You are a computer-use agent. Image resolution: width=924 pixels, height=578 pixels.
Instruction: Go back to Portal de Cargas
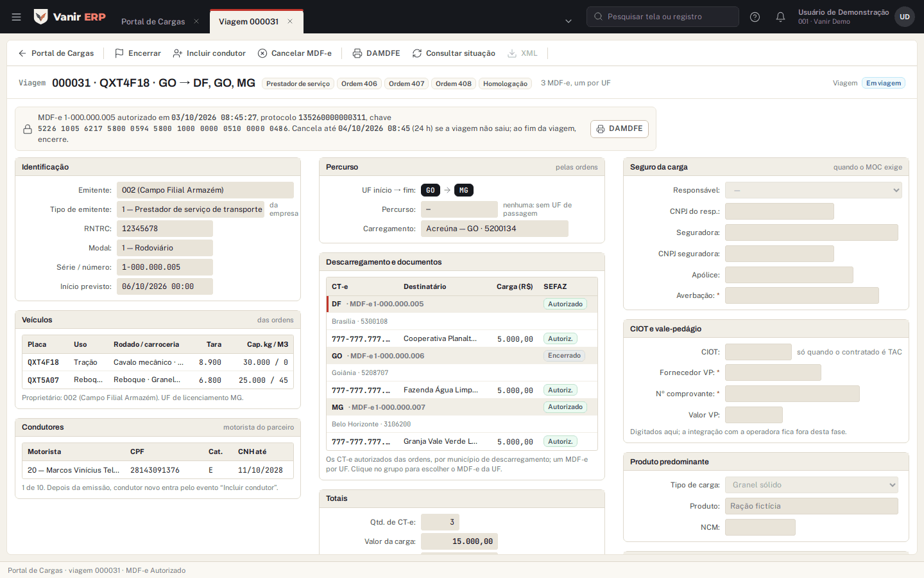56,53
